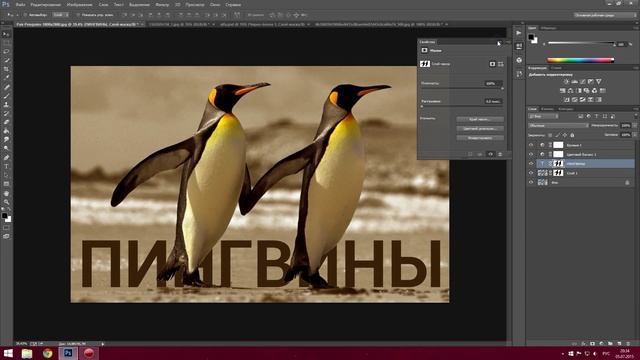
Task: Open the layer opacity slider arrow
Action: click(635, 126)
